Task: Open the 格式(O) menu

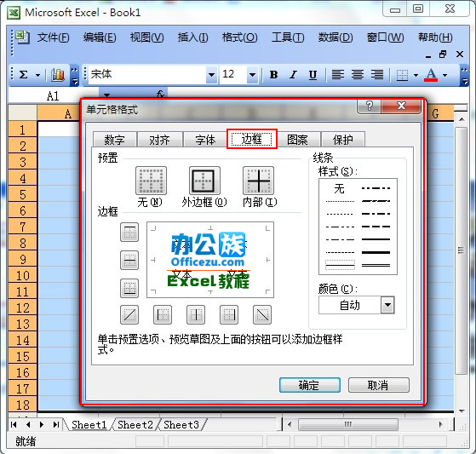Action: tap(240, 37)
